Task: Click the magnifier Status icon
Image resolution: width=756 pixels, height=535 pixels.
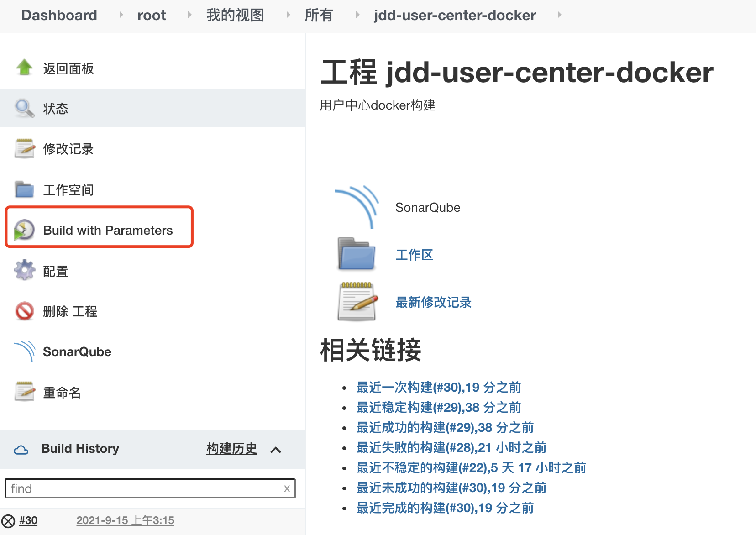Action: click(x=24, y=108)
